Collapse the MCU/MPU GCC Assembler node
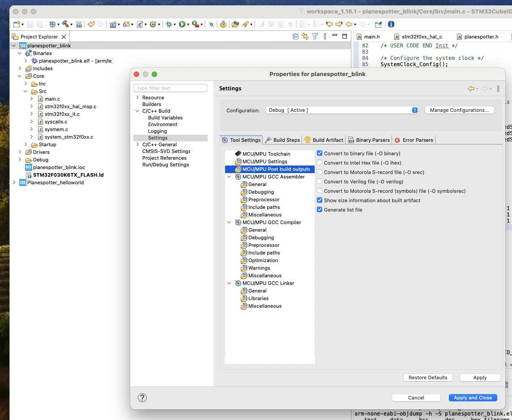Image resolution: width=512 pixels, height=420 pixels. pyautogui.click(x=229, y=177)
